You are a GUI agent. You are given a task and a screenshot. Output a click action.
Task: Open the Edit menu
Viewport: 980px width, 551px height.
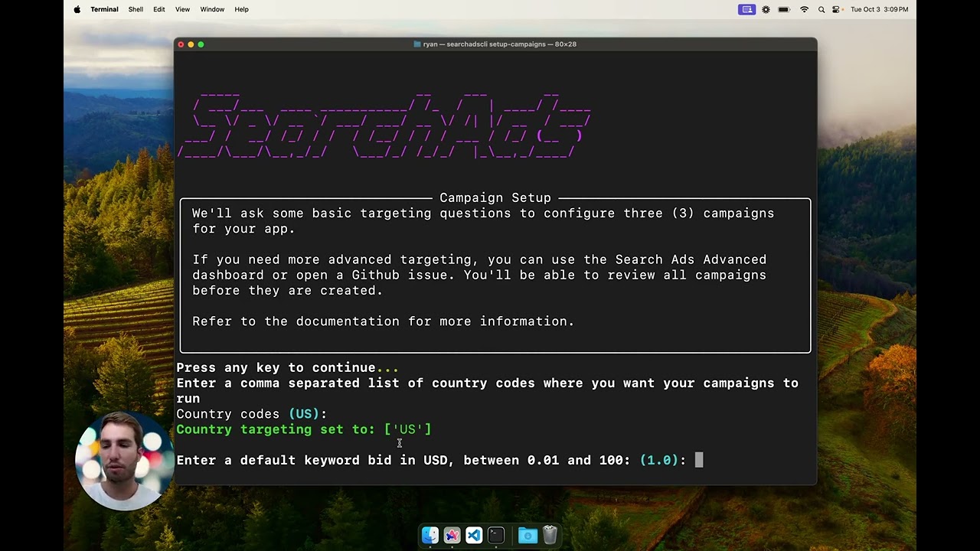(x=159, y=9)
